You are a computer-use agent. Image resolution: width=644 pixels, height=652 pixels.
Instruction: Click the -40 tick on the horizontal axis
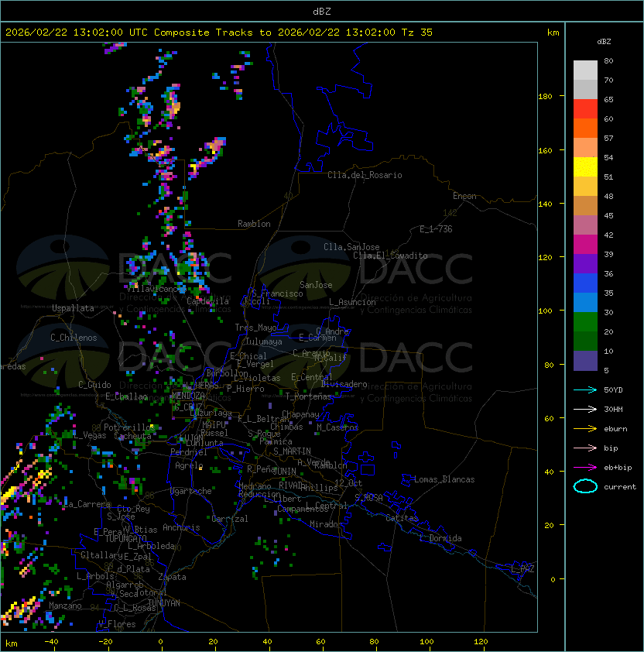[51, 642]
